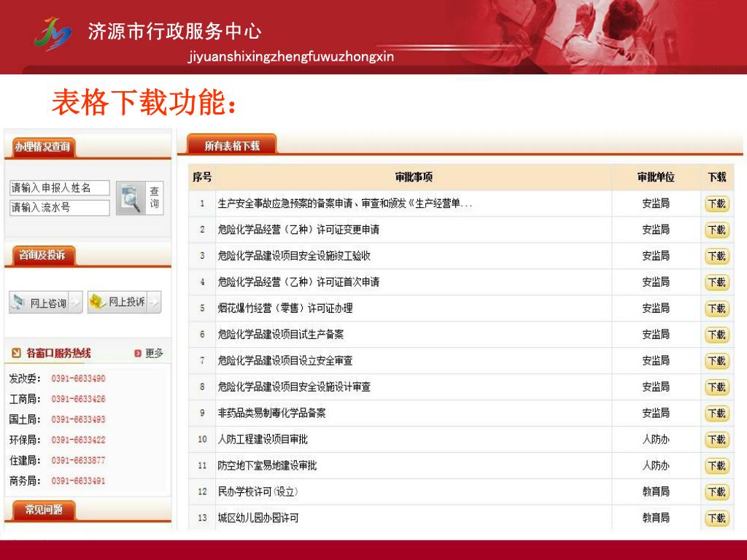Click 发改委 hotline number 0391-6633490

[78, 378]
